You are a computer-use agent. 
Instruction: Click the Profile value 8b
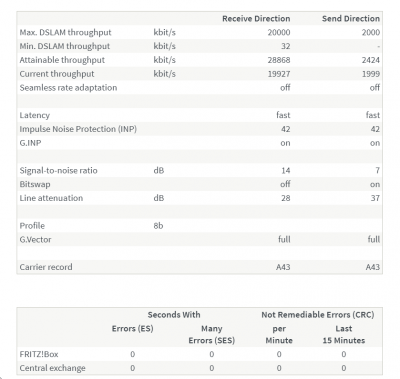click(158, 226)
